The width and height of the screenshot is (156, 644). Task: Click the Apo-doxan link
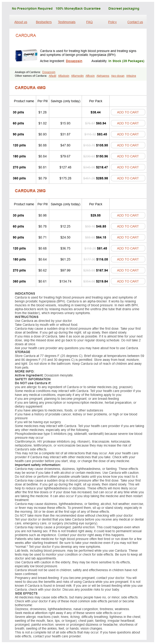click(x=118, y=76)
